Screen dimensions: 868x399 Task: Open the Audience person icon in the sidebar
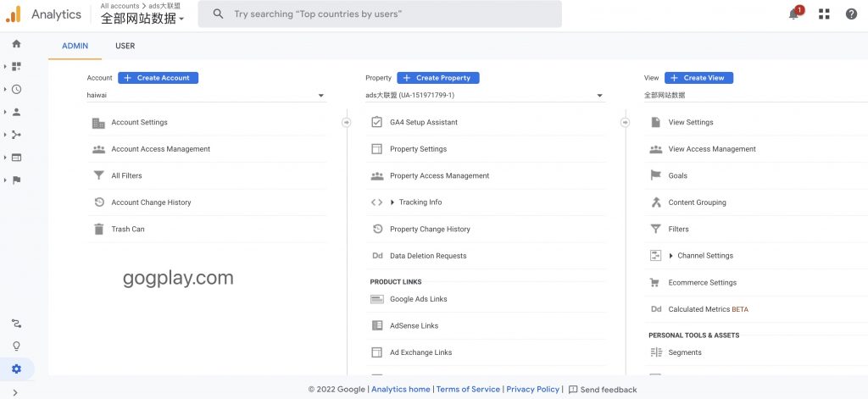(x=16, y=112)
